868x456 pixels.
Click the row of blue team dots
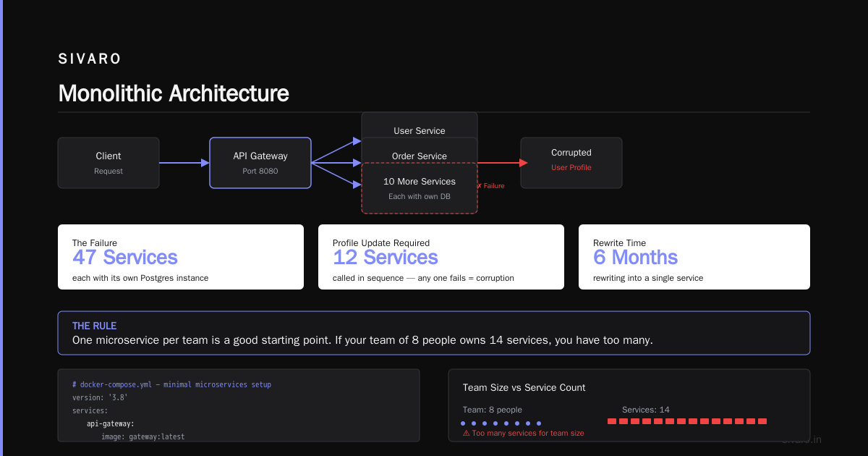(501, 423)
